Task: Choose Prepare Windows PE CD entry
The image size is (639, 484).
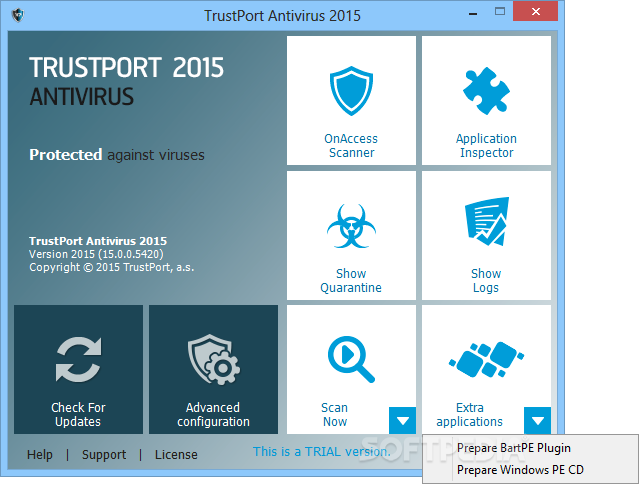Action: point(530,470)
